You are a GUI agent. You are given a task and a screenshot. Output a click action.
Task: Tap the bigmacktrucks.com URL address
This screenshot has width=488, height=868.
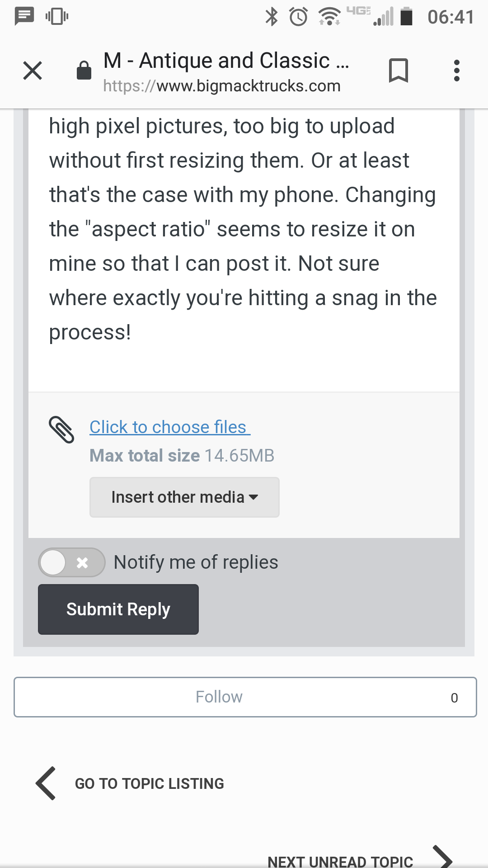coord(222,86)
